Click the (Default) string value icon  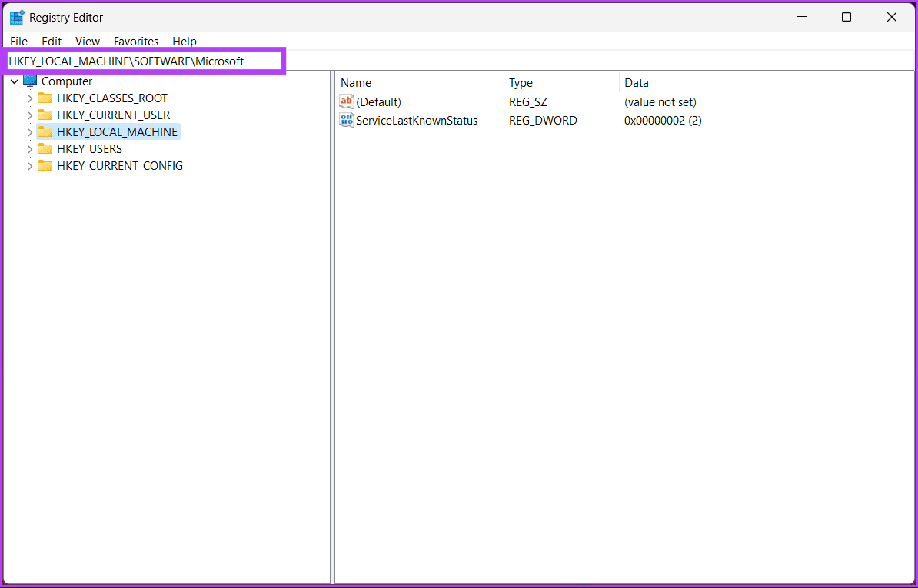[347, 101]
